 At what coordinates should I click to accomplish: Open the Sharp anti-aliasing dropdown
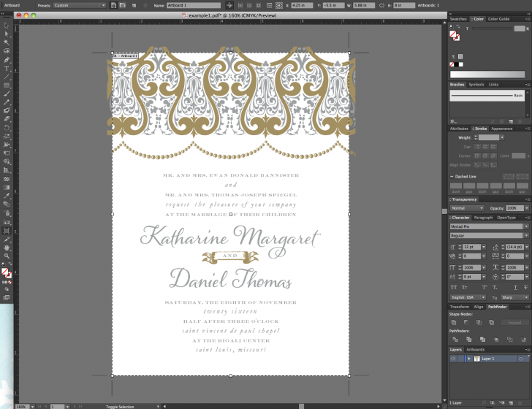coord(514,297)
